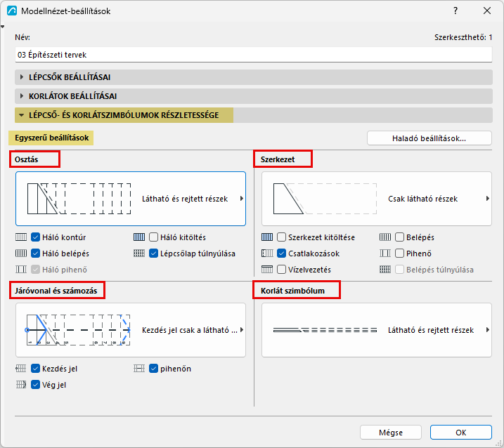Open Korlát szimbólum display dropdown
Screen dimensions: 504x448
pos(377,330)
